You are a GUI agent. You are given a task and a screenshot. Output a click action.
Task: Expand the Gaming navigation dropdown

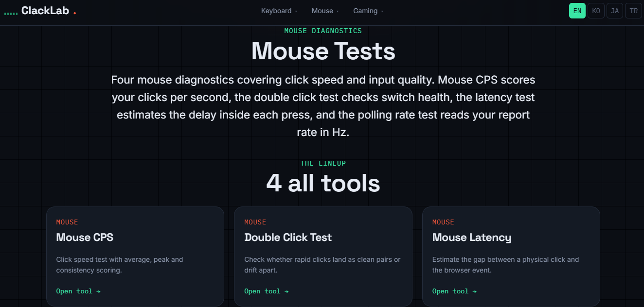coord(368,11)
